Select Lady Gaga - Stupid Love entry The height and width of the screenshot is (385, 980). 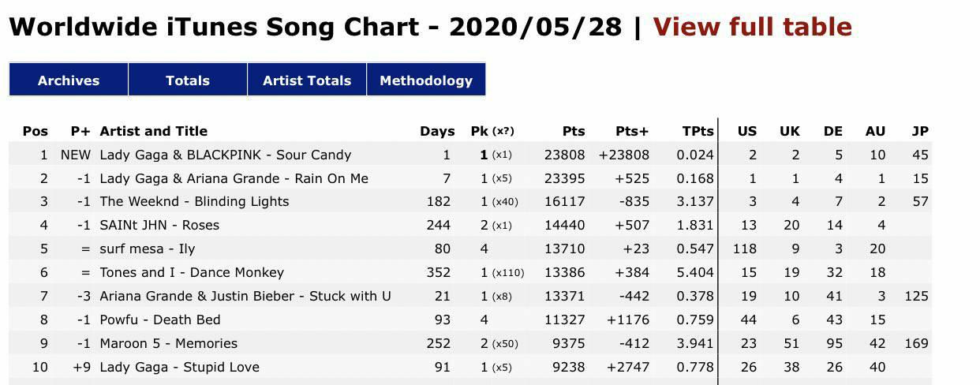(x=179, y=367)
